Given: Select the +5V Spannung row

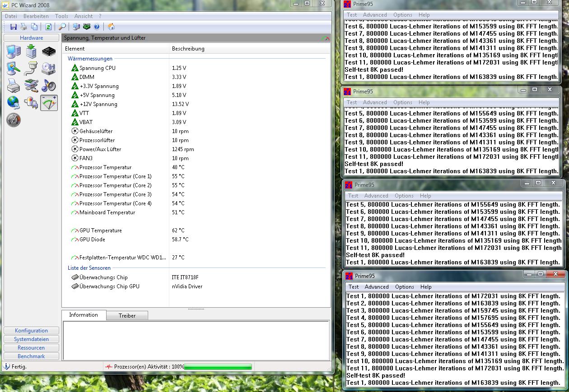Looking at the screenshot, I should click(x=196, y=95).
